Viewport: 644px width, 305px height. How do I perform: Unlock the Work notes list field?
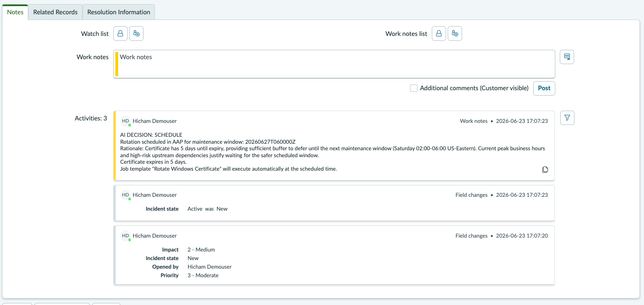[x=439, y=33]
